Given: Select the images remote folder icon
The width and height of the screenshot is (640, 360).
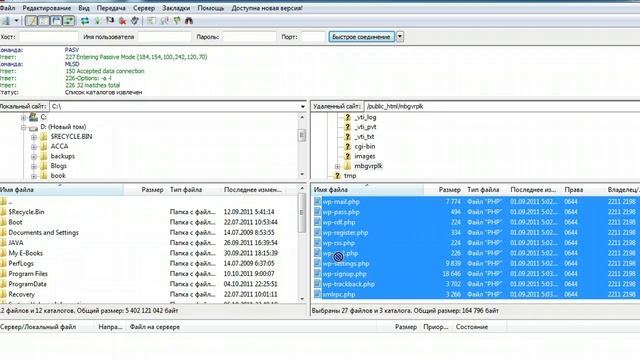Looking at the screenshot, I should tap(347, 156).
